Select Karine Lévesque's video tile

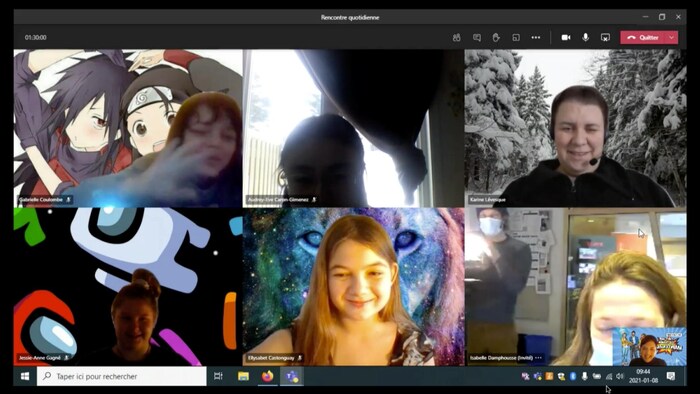click(575, 128)
